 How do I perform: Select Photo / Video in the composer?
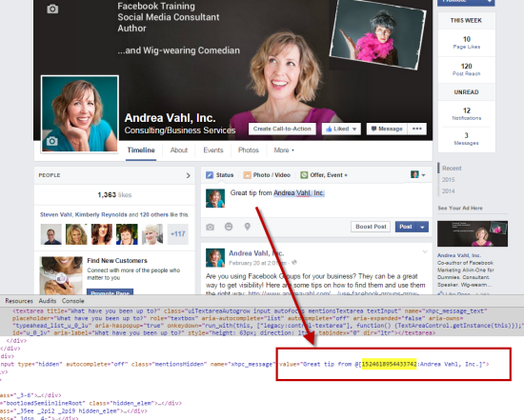coord(267,174)
